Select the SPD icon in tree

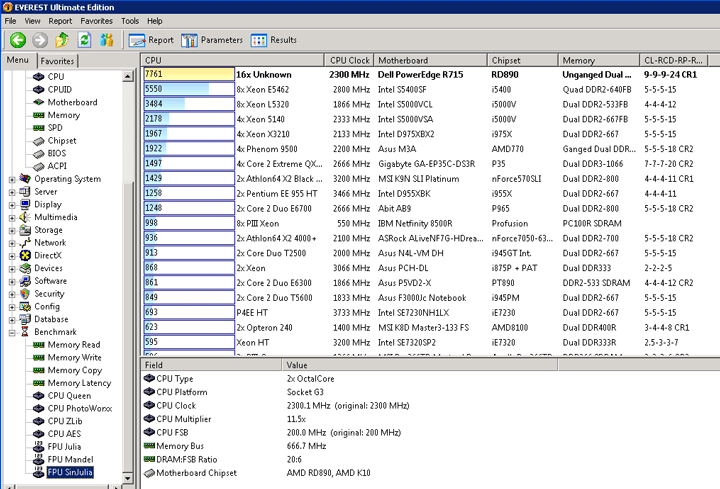click(x=39, y=128)
